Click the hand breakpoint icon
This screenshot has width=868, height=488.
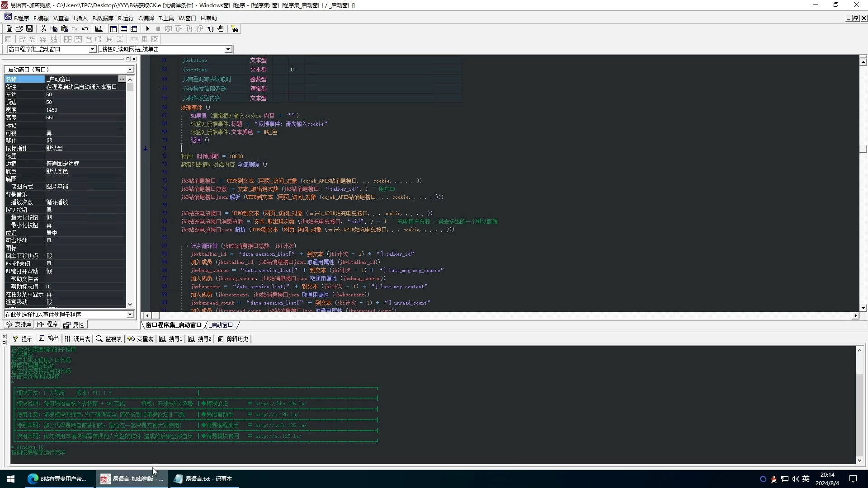[221, 29]
